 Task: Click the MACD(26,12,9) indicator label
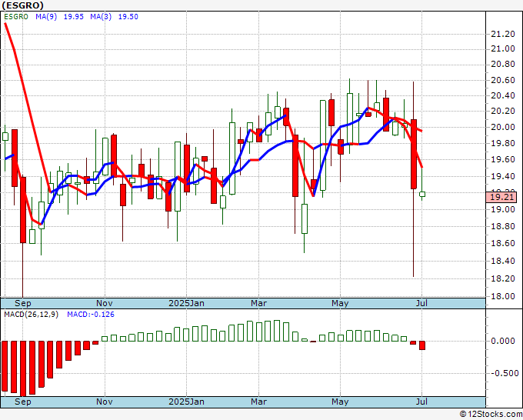(31, 315)
